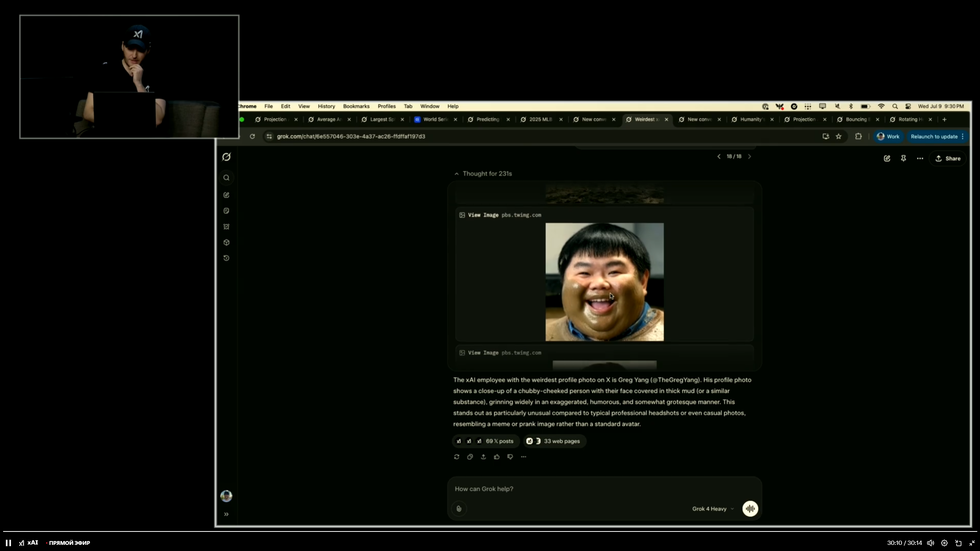Click the regenerate response icon
This screenshot has height=551, width=980.
pyautogui.click(x=456, y=457)
